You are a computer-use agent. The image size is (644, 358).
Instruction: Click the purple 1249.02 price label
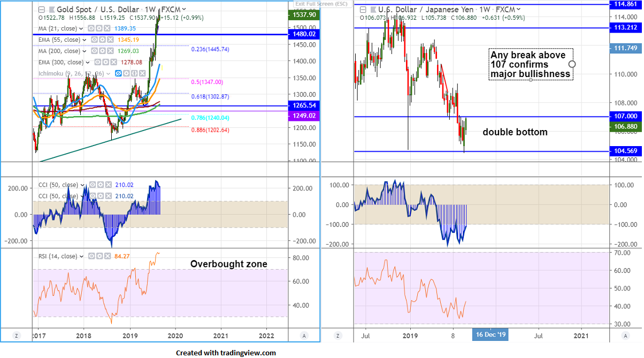click(303, 115)
